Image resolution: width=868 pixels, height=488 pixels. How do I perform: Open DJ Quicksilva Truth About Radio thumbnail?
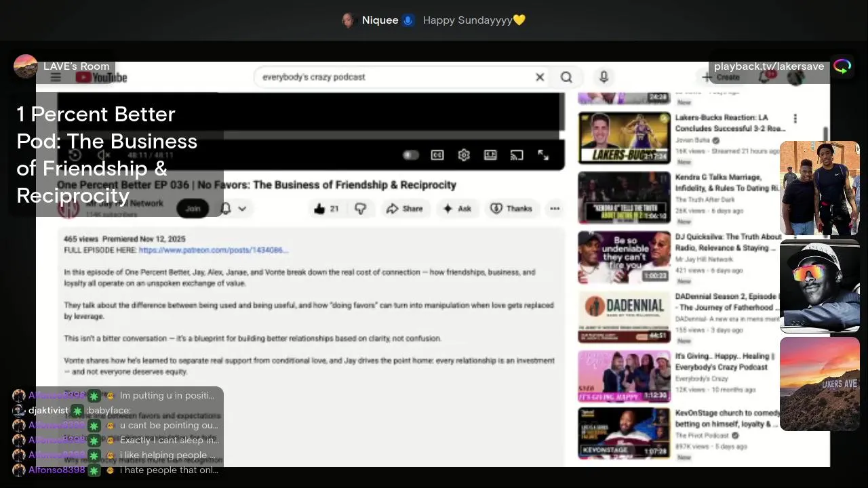point(624,257)
